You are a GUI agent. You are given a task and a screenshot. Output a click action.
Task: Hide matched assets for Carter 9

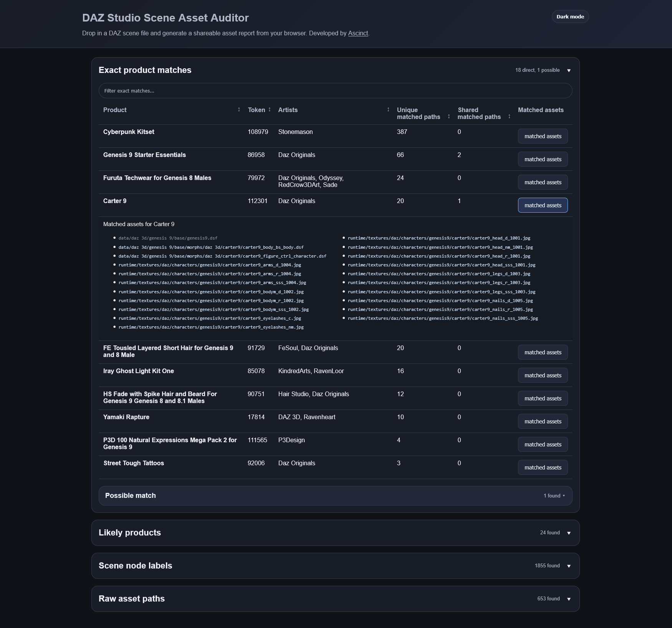tap(543, 205)
